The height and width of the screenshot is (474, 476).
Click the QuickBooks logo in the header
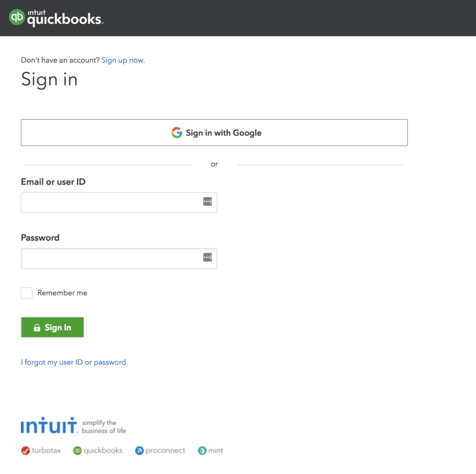click(x=56, y=18)
